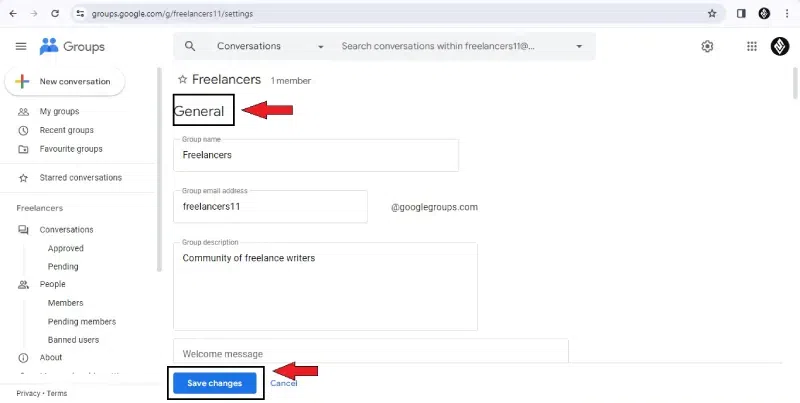Click the Starred conversations star icon
Screen dimensions: 800x403
coord(23,178)
